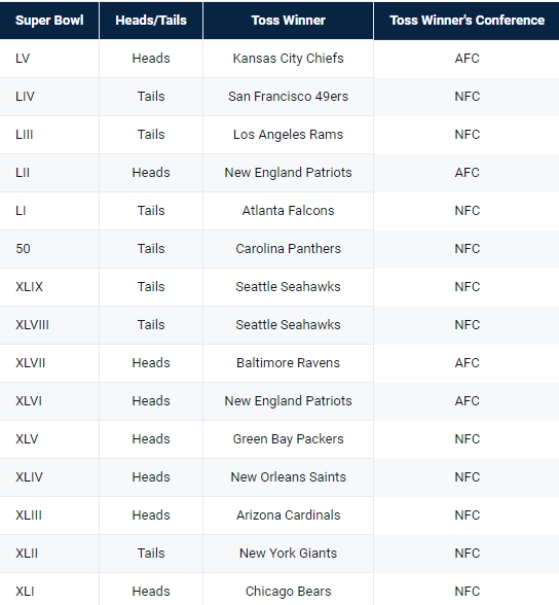Click 'AFC' in the Kansas City Chiefs row
This screenshot has height=605, width=559.
click(x=467, y=58)
